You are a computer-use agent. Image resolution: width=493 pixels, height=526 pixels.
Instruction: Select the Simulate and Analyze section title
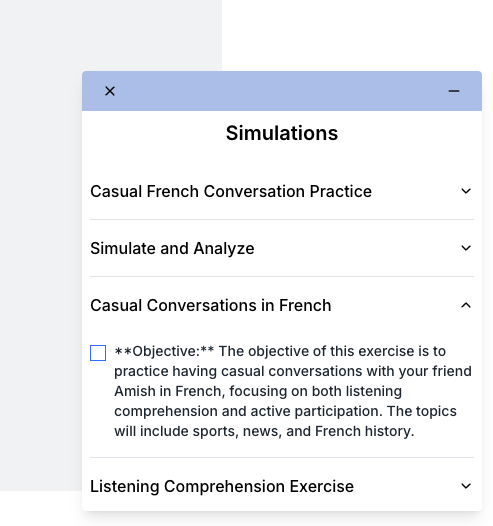pyautogui.click(x=172, y=249)
